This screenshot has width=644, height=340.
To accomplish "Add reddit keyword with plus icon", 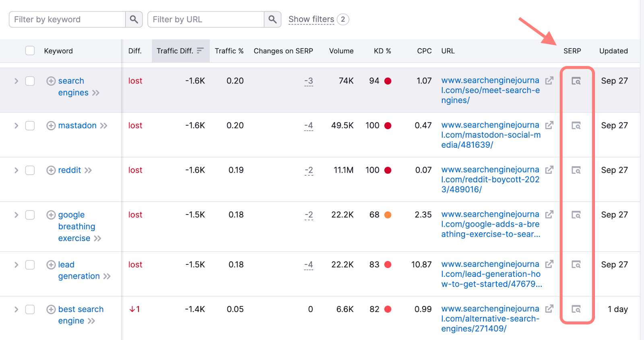I will 51,171.
